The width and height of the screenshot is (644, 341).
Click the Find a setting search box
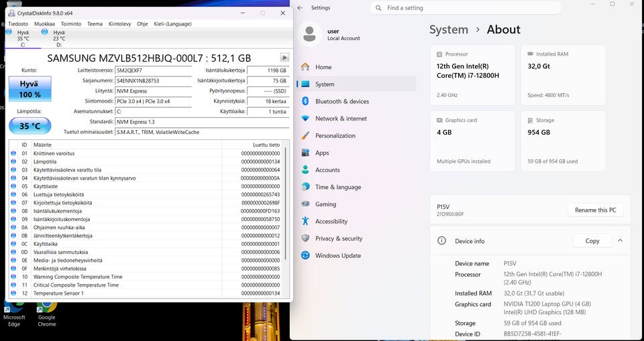tap(466, 8)
